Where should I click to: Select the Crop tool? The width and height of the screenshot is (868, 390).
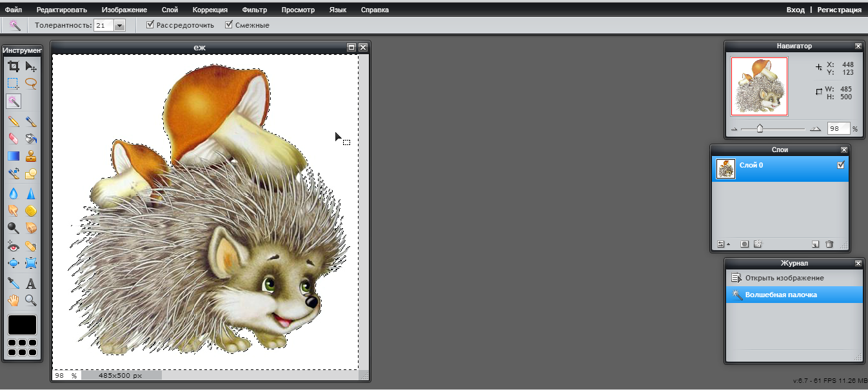click(13, 66)
